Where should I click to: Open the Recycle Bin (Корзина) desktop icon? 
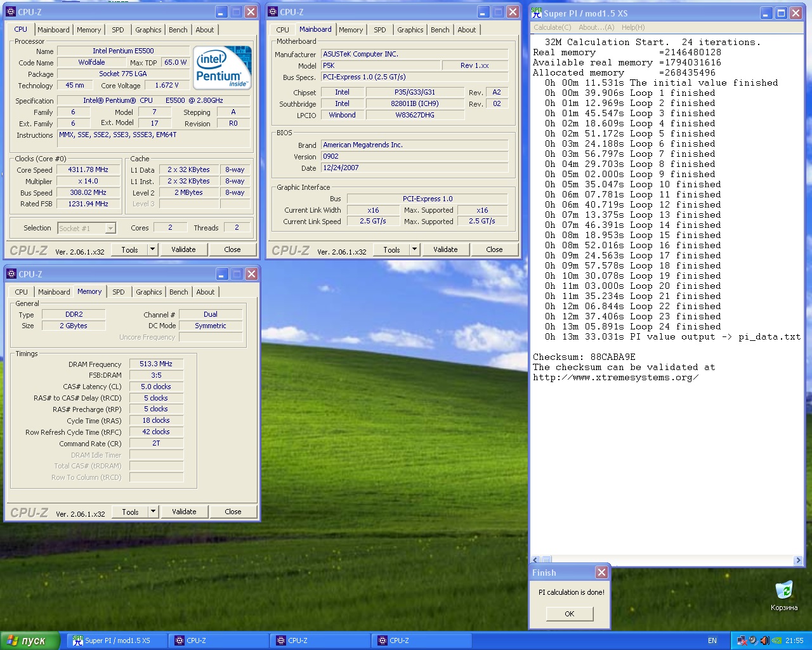pyautogui.click(x=784, y=595)
